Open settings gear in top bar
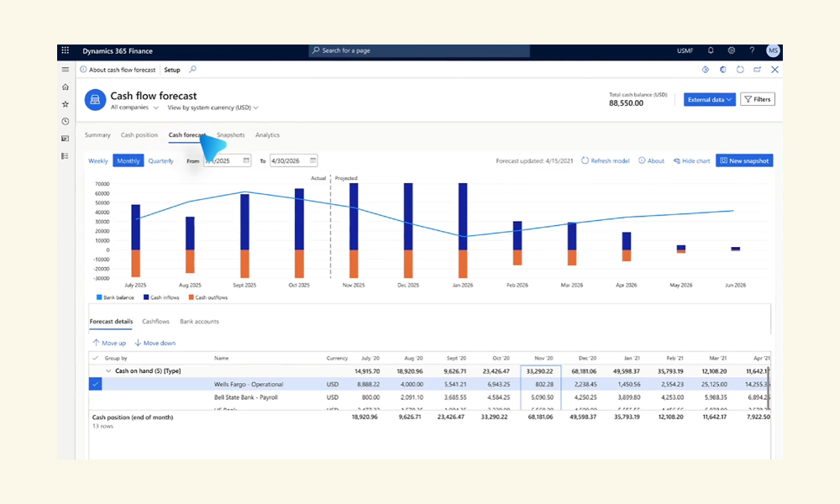This screenshot has height=504, width=840. pyautogui.click(x=732, y=50)
